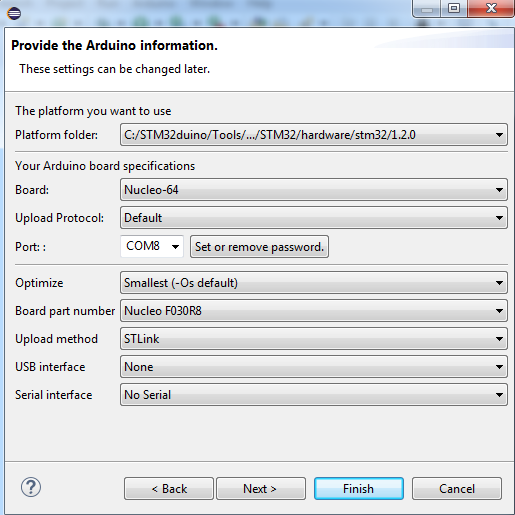Click the Next button

pos(261,489)
